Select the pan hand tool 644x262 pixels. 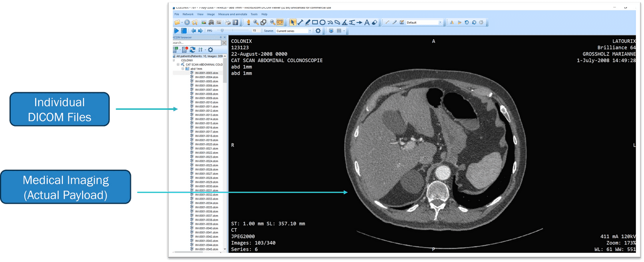pyautogui.click(x=249, y=22)
